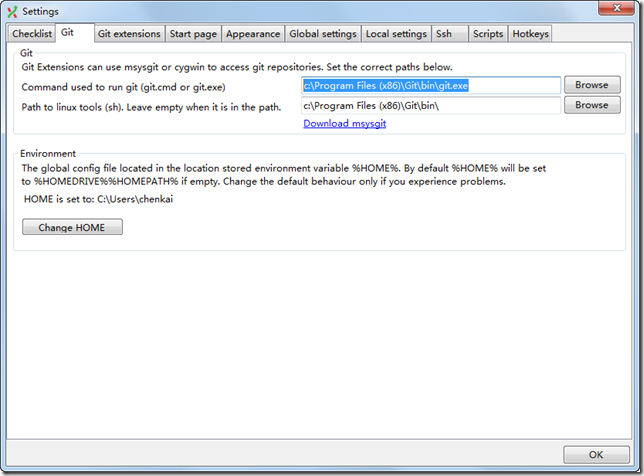The height and width of the screenshot is (476, 644).
Task: Click the Change HOME button
Action: (72, 227)
